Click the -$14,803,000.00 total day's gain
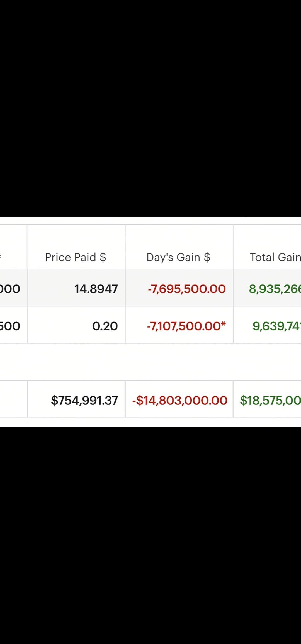The height and width of the screenshot is (644, 301). pos(180,400)
